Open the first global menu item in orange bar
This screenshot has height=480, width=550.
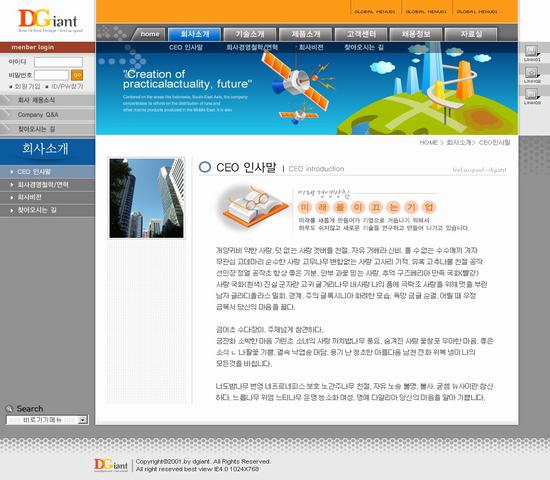(x=374, y=12)
